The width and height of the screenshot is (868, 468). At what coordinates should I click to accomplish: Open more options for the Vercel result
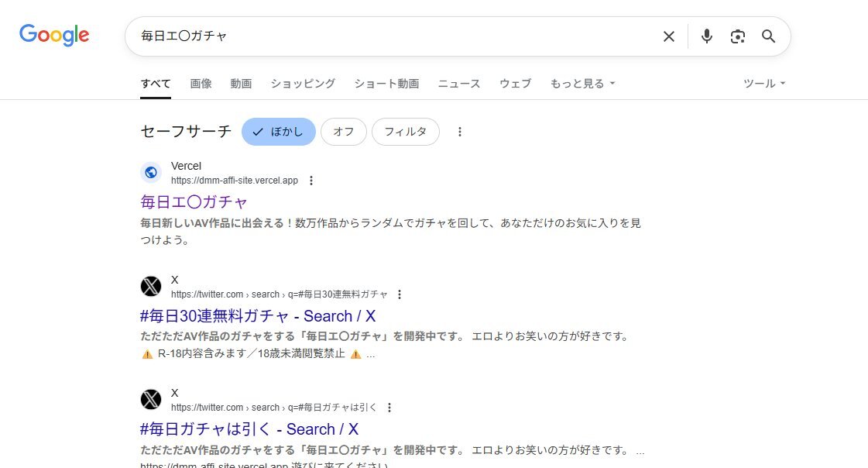coord(311,181)
